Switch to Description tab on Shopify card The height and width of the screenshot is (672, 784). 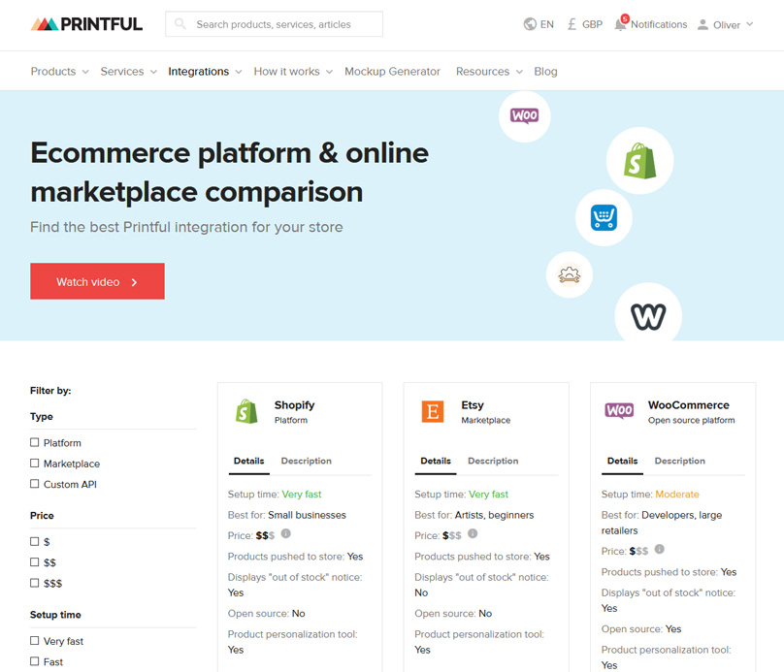click(306, 462)
